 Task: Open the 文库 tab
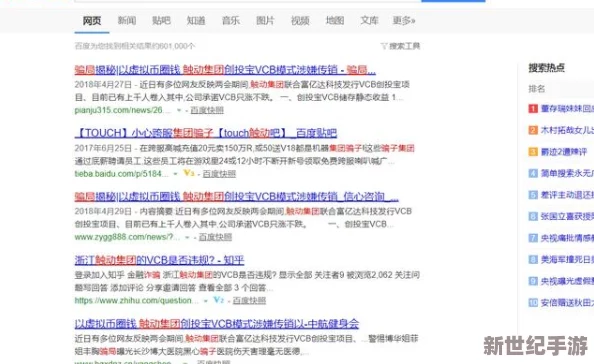pyautogui.click(x=369, y=20)
